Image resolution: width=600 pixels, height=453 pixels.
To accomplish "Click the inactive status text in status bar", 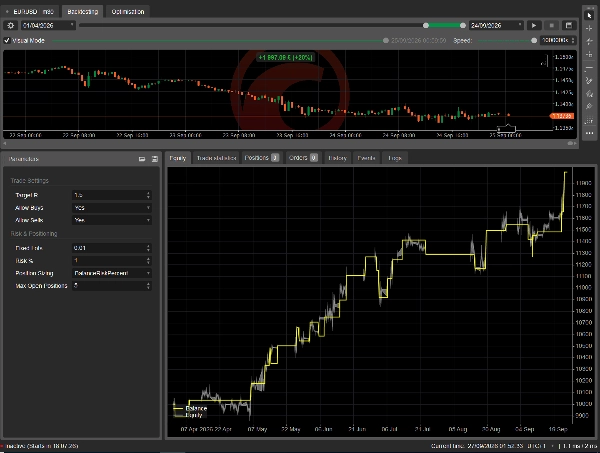I will pyautogui.click(x=40, y=446).
